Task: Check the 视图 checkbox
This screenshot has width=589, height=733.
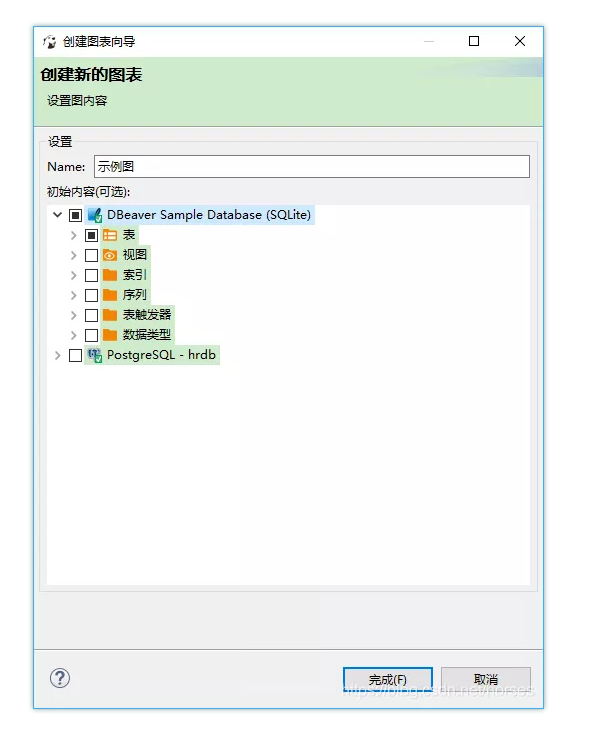Action: click(92, 255)
